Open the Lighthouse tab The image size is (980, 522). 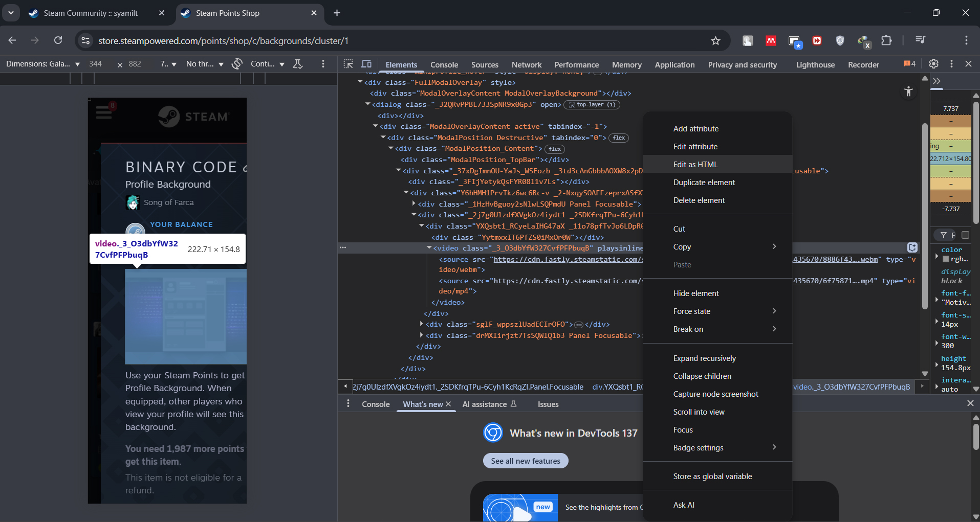(815, 64)
